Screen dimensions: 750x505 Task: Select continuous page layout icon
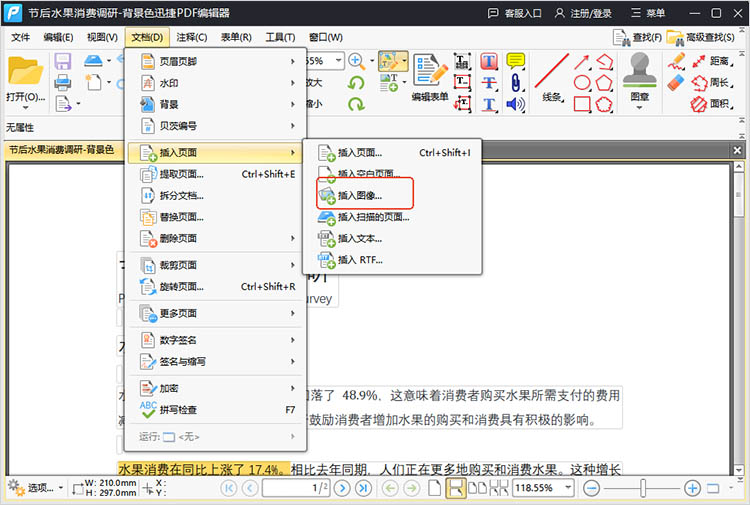point(455,488)
